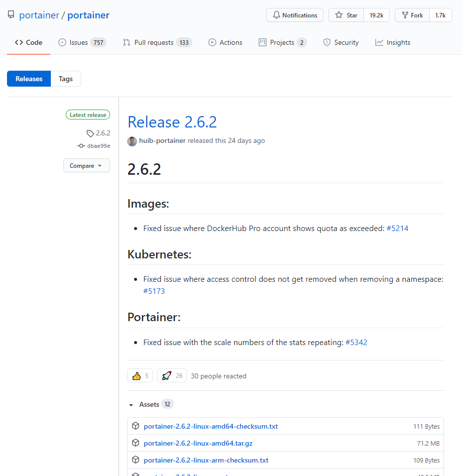The image size is (462, 476).
Task: Open the Projects tab
Action: pos(283,42)
